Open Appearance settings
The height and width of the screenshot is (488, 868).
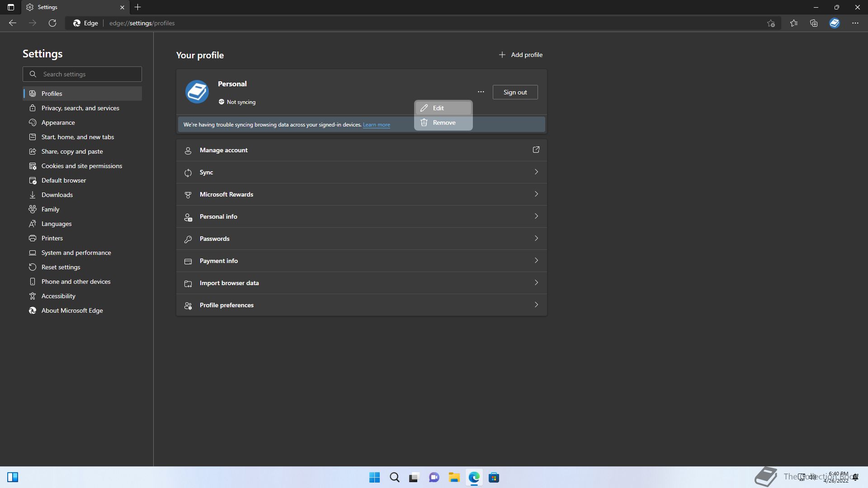pyautogui.click(x=82, y=122)
